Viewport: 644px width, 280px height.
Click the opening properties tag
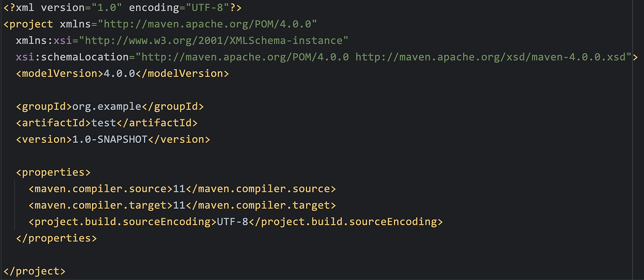coord(53,172)
